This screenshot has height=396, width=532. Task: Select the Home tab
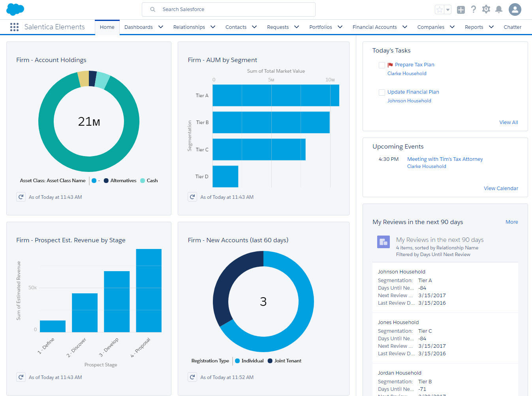tap(107, 27)
